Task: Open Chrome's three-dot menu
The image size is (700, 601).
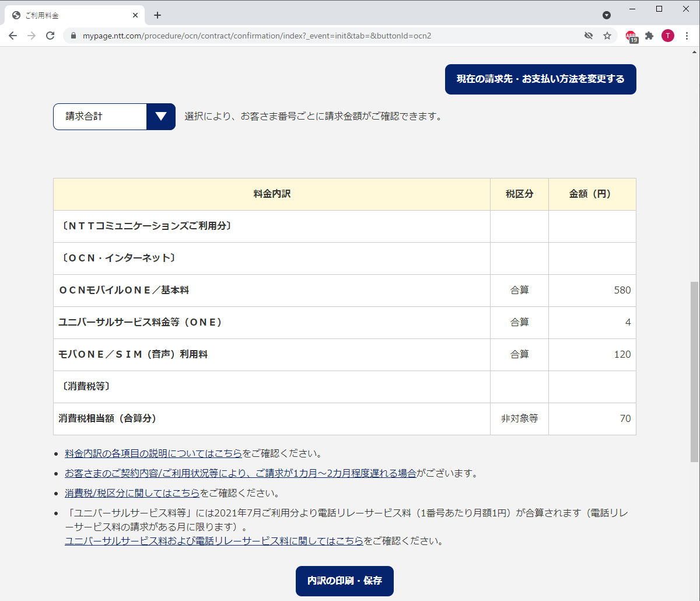Action: click(x=687, y=36)
